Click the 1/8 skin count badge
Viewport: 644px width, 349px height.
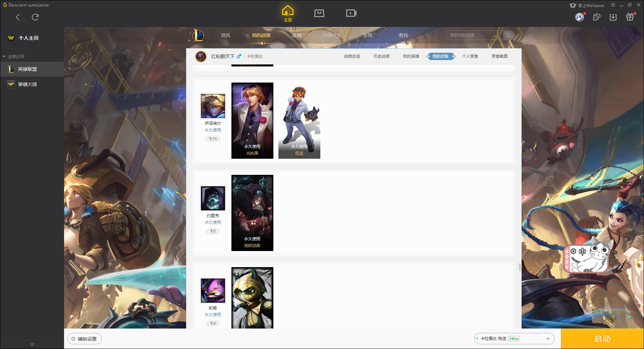click(213, 323)
